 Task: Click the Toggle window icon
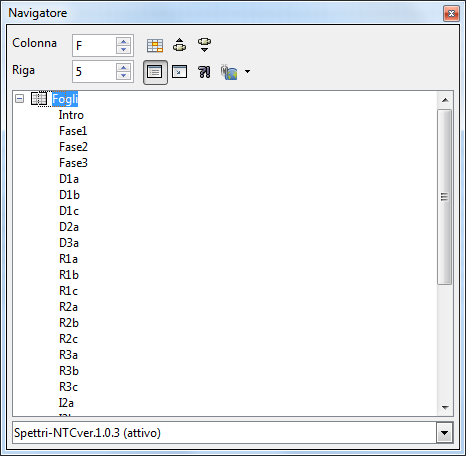tap(180, 72)
